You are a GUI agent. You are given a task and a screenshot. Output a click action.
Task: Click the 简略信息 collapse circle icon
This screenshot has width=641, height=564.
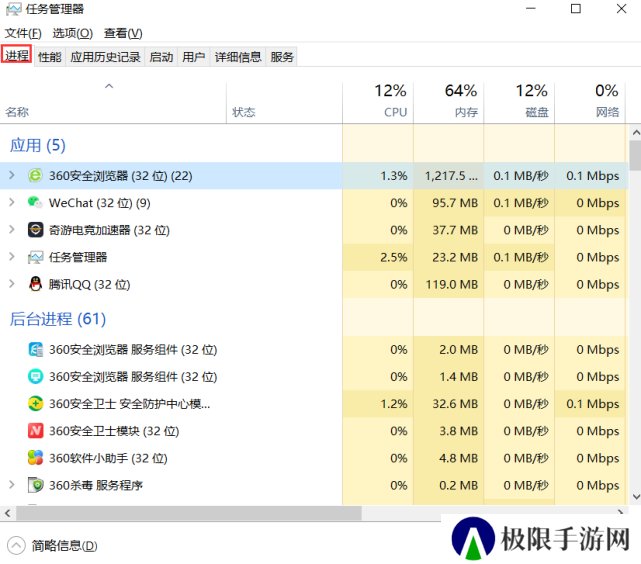pyautogui.click(x=16, y=546)
